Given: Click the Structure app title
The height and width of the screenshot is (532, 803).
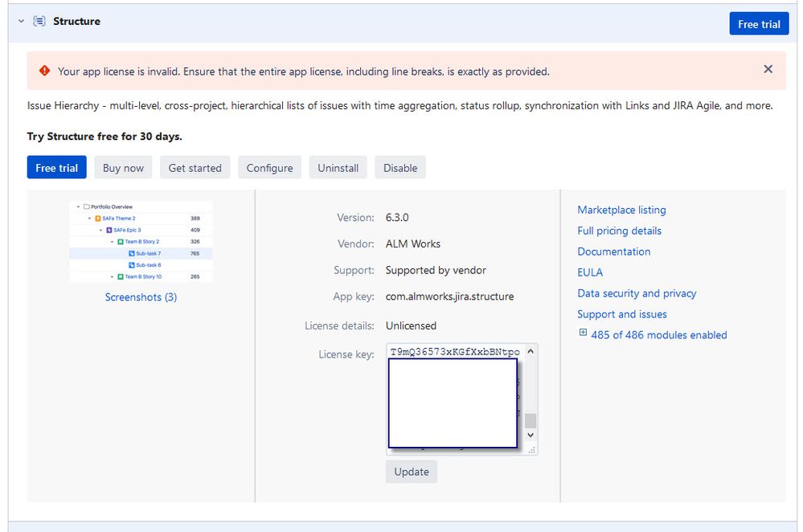Looking at the screenshot, I should [77, 21].
